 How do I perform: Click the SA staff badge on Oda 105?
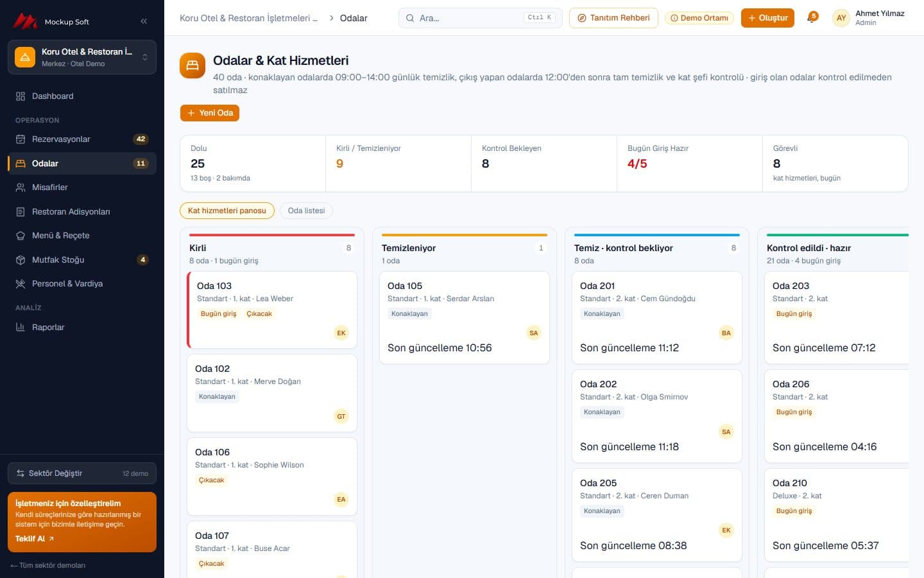(x=534, y=333)
